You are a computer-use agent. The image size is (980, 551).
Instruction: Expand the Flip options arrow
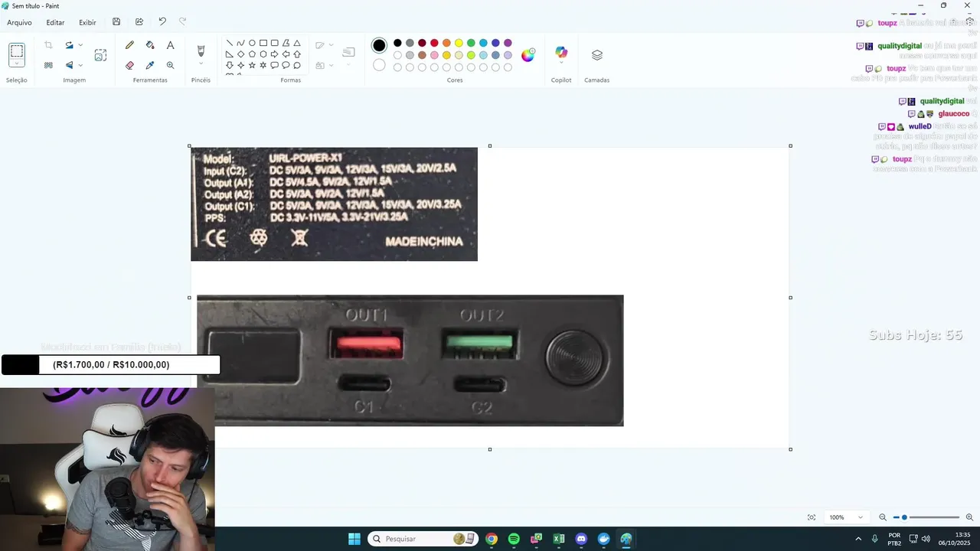click(x=80, y=65)
